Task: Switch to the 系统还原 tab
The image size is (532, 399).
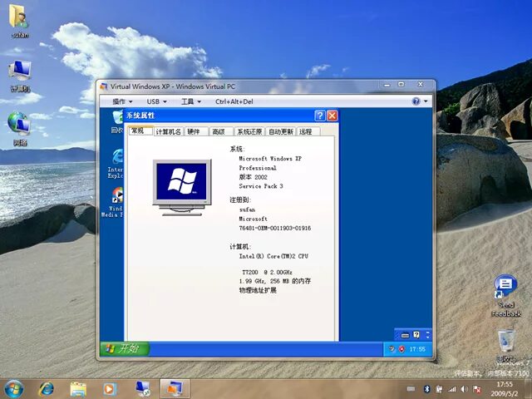Action: pos(249,131)
